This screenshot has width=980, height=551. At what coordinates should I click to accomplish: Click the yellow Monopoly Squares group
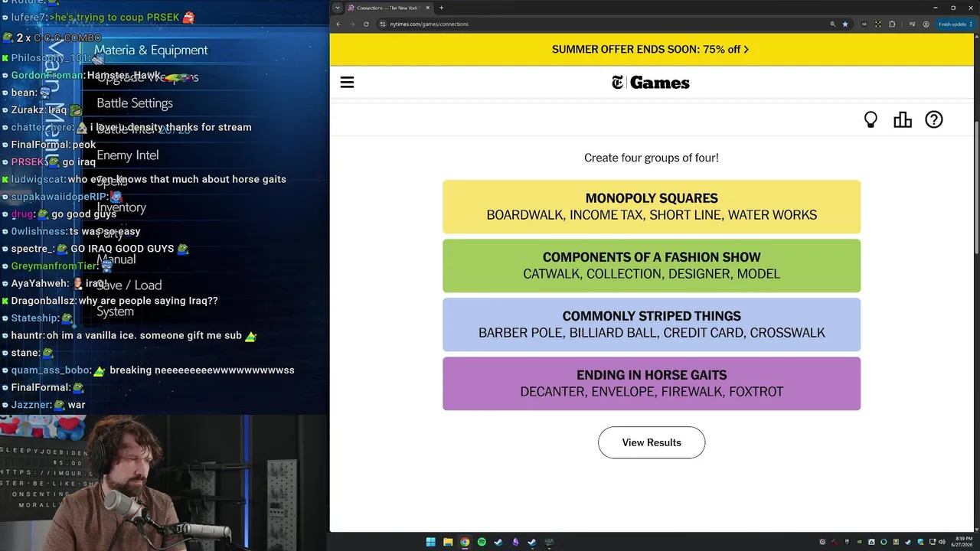(652, 207)
